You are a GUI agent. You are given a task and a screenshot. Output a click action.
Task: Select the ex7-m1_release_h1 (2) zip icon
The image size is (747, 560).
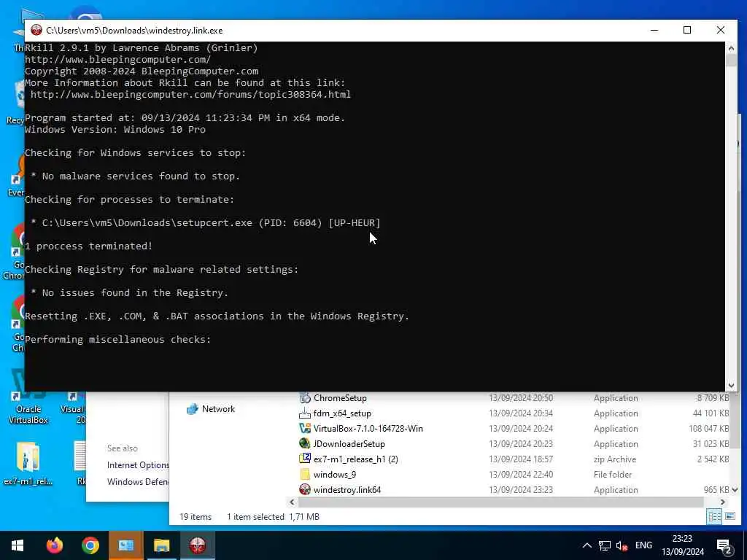(305, 459)
